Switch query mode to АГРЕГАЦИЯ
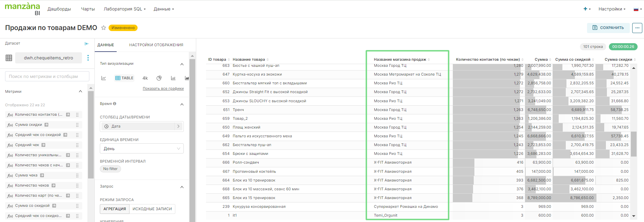The height and width of the screenshot is (222, 644). [x=115, y=209]
